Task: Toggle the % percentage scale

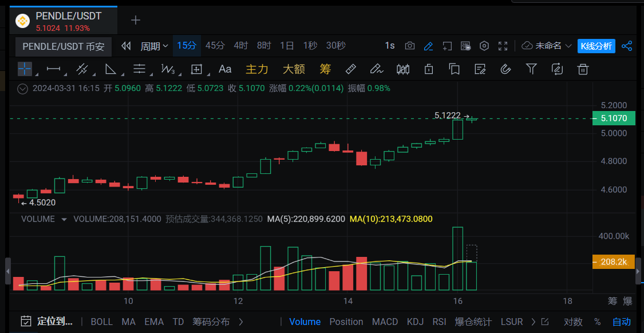Action: tap(598, 322)
